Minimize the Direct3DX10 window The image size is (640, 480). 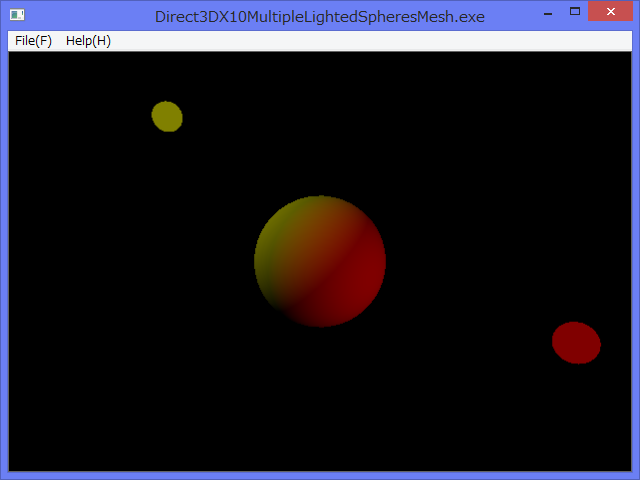pos(548,12)
